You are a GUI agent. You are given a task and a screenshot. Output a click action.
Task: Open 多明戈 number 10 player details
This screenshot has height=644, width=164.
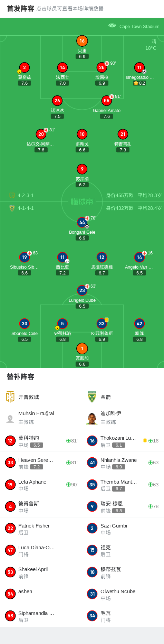[82, 134]
